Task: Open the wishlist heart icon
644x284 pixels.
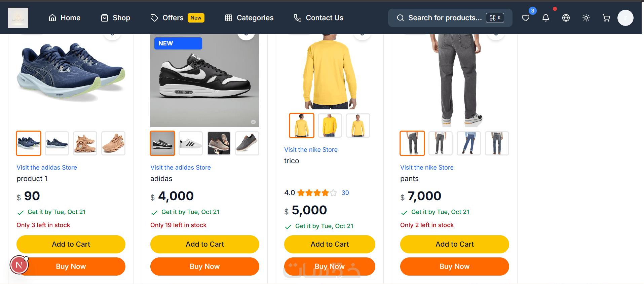Action: (x=526, y=18)
